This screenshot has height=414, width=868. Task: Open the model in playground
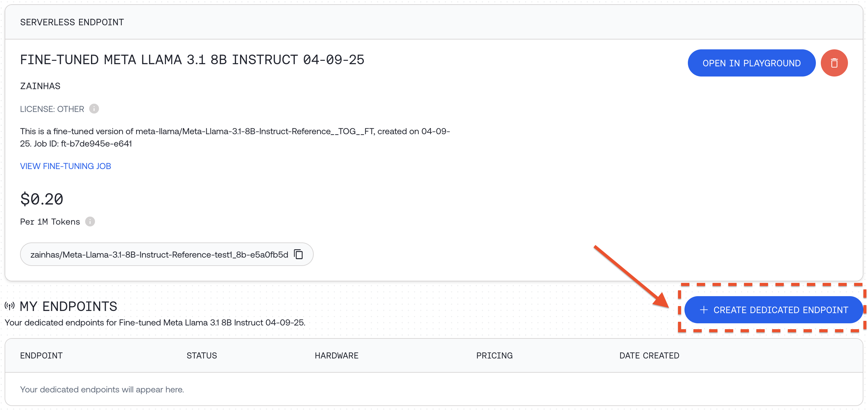(x=751, y=63)
